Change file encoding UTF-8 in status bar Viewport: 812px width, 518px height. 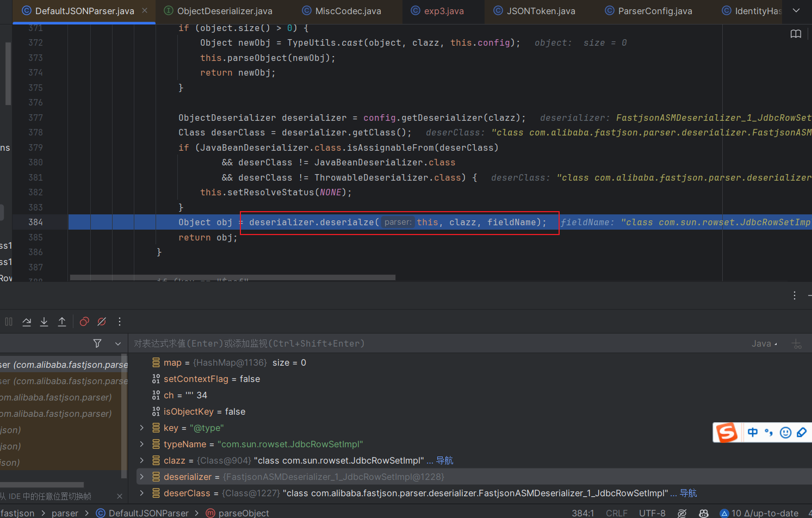pos(652,513)
